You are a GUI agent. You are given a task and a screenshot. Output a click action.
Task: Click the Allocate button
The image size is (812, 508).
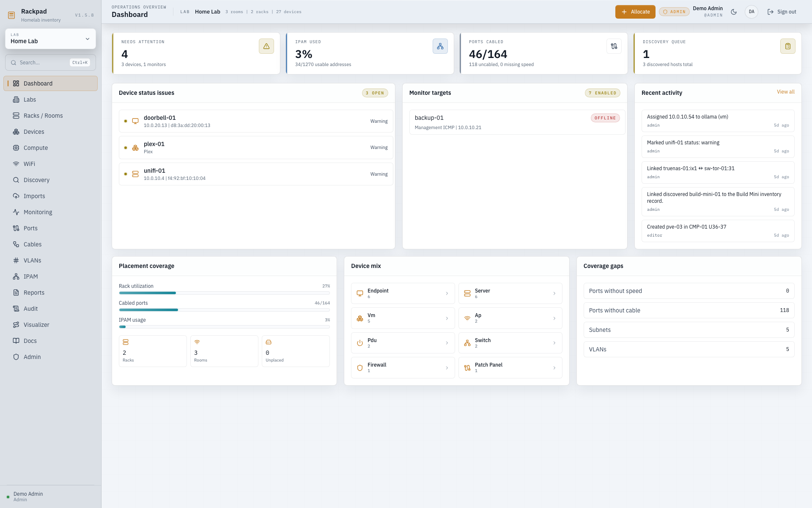point(635,12)
